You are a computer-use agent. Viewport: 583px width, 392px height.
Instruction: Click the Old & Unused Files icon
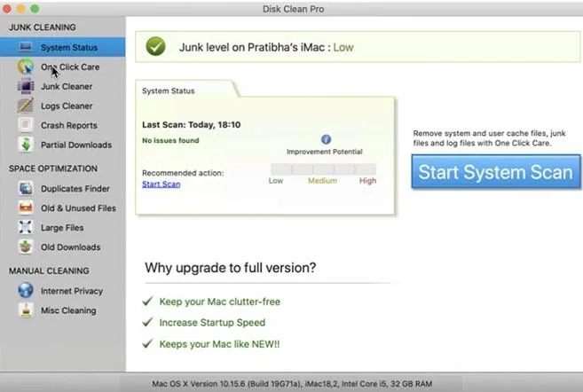pos(26,208)
